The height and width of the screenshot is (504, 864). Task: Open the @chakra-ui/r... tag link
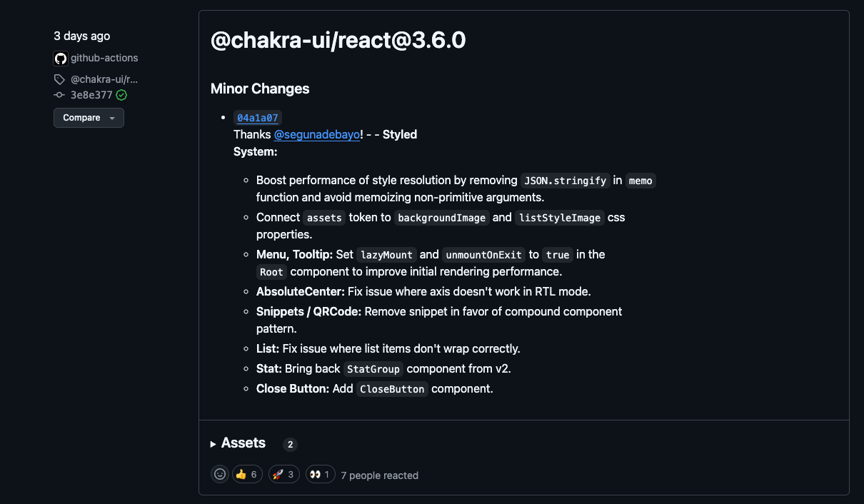click(x=104, y=79)
